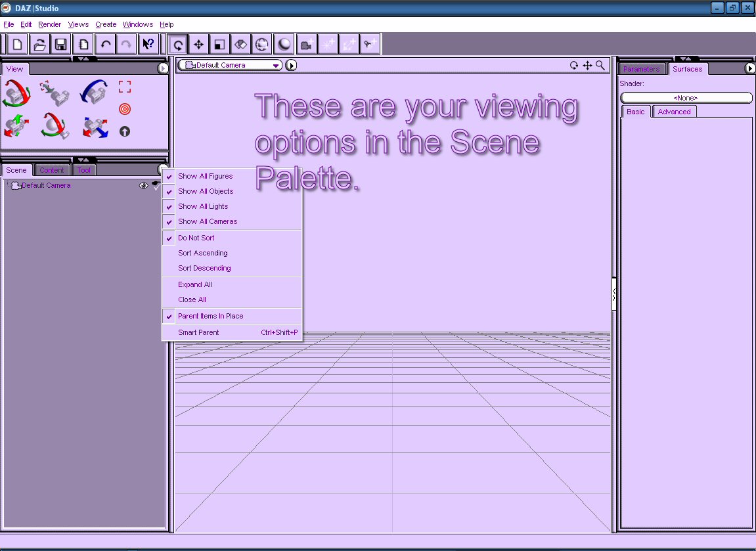Click the red bracket frame icon

coord(125,87)
